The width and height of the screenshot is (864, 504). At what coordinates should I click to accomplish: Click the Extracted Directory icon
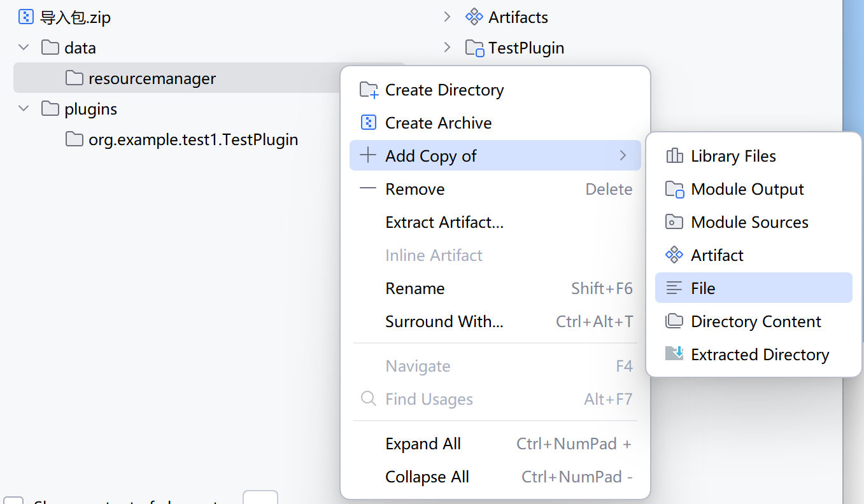pyautogui.click(x=674, y=353)
